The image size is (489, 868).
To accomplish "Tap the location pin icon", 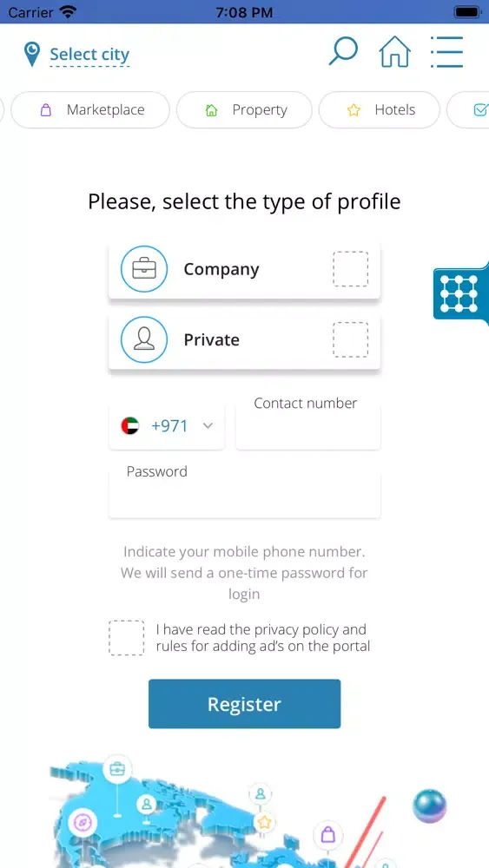I will [32, 54].
